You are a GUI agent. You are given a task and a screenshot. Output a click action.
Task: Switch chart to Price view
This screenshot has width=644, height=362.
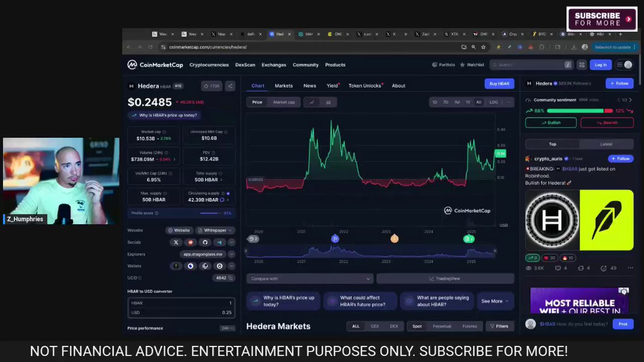(x=257, y=102)
